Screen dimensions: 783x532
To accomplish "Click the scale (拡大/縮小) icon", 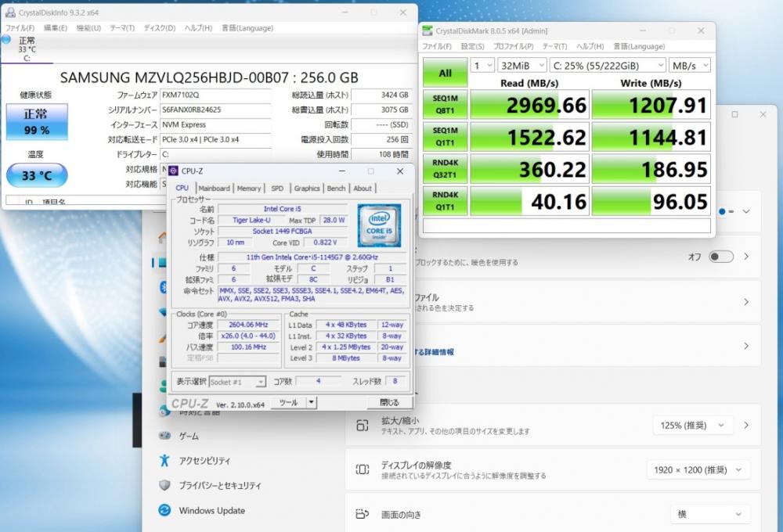I will 362,425.
